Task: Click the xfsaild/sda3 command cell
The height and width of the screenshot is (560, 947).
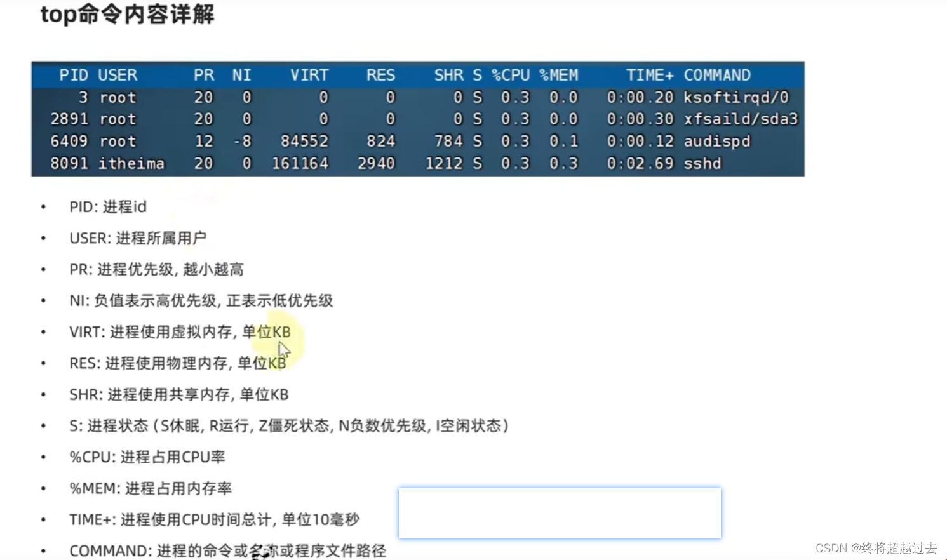Action: [x=741, y=119]
